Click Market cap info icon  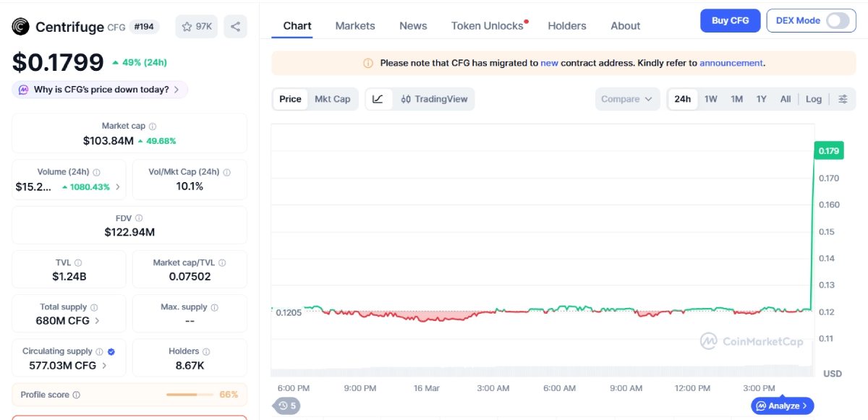click(x=153, y=127)
